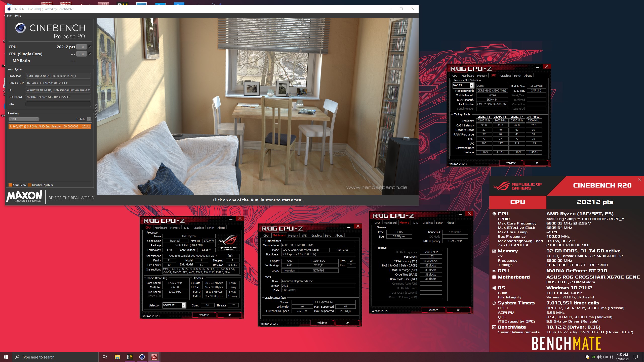Click OK in the Memory CPU-Z window
Screen dimensions: 644x362
pos(459,310)
